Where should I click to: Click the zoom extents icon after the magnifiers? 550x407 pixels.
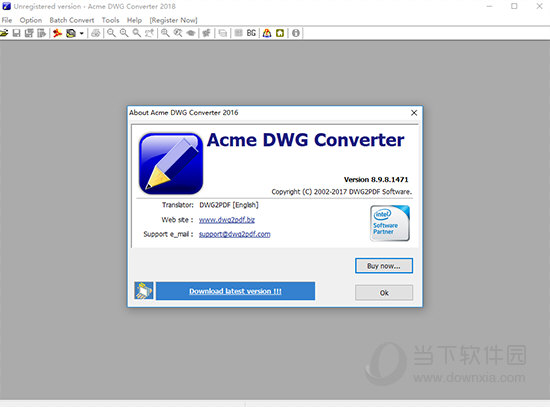coord(149,33)
